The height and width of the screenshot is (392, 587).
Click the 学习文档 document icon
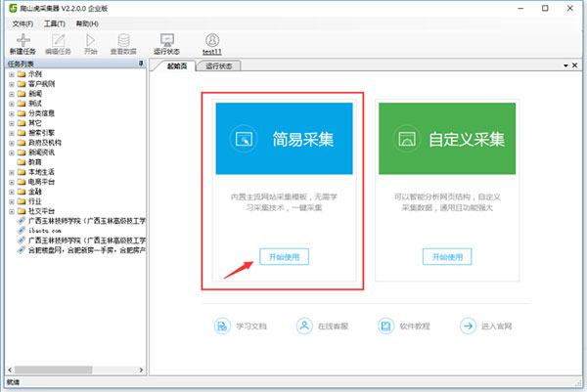tap(222, 327)
